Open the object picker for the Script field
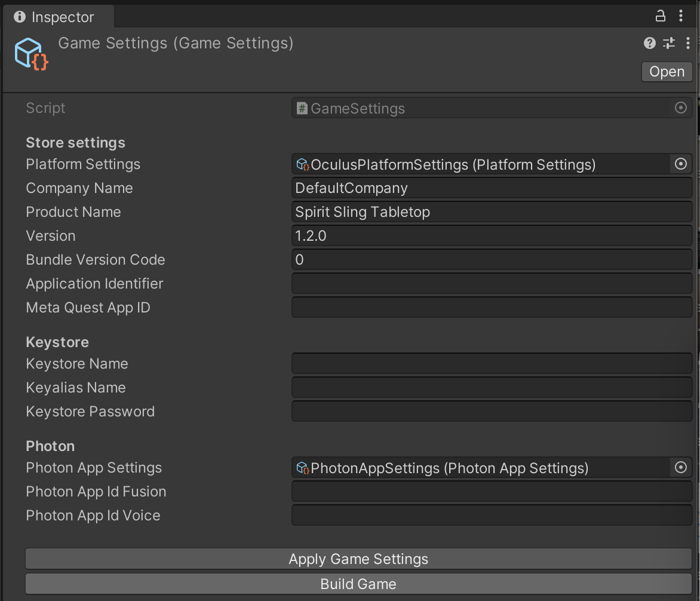The height and width of the screenshot is (601, 700). [x=680, y=108]
